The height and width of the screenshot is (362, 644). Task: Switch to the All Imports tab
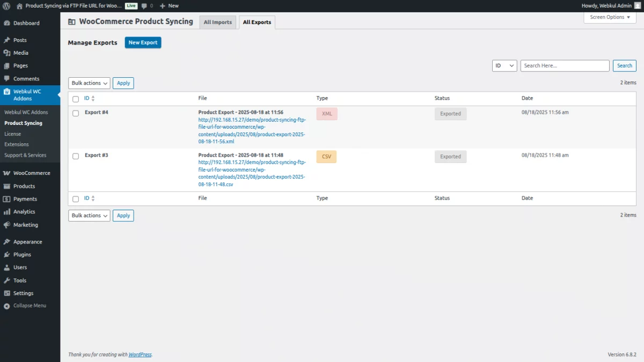point(217,22)
